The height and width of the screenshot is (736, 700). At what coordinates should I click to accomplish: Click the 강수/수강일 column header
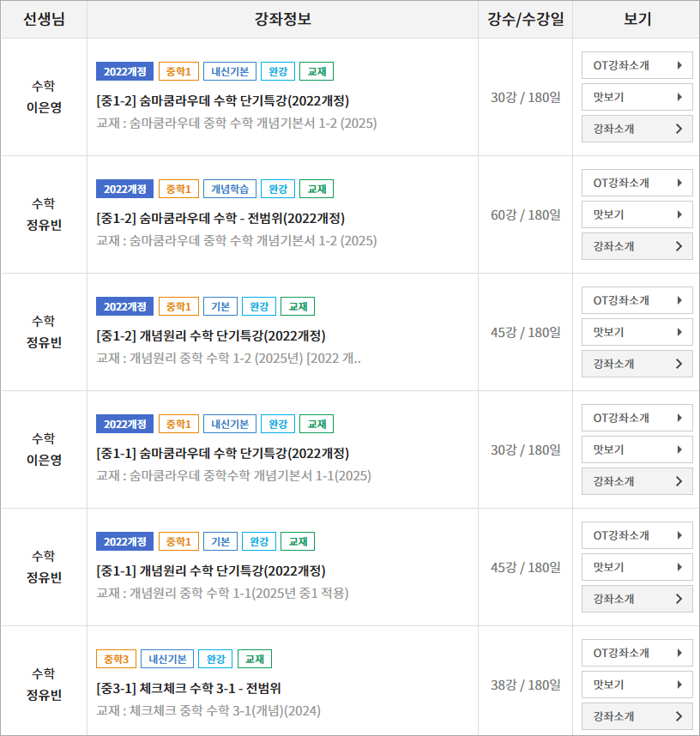525,20
